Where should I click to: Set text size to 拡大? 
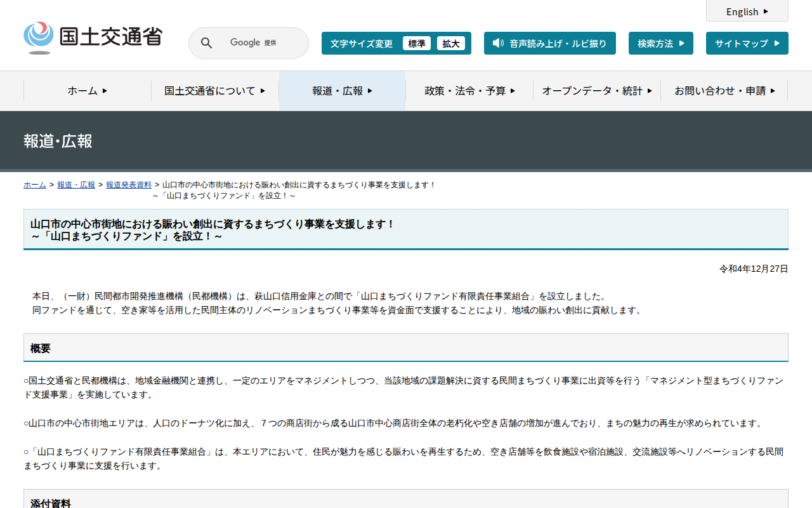pos(451,43)
